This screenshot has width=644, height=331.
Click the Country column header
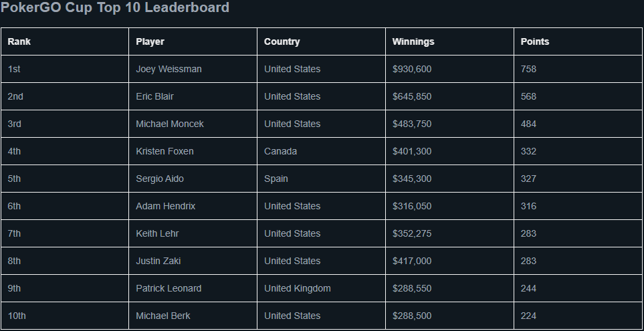coord(321,41)
